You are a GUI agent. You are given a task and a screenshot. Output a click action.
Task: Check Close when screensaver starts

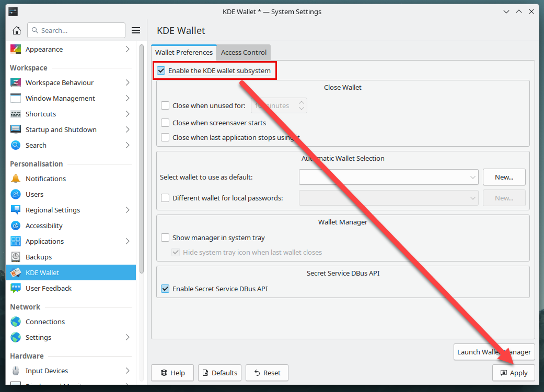165,123
